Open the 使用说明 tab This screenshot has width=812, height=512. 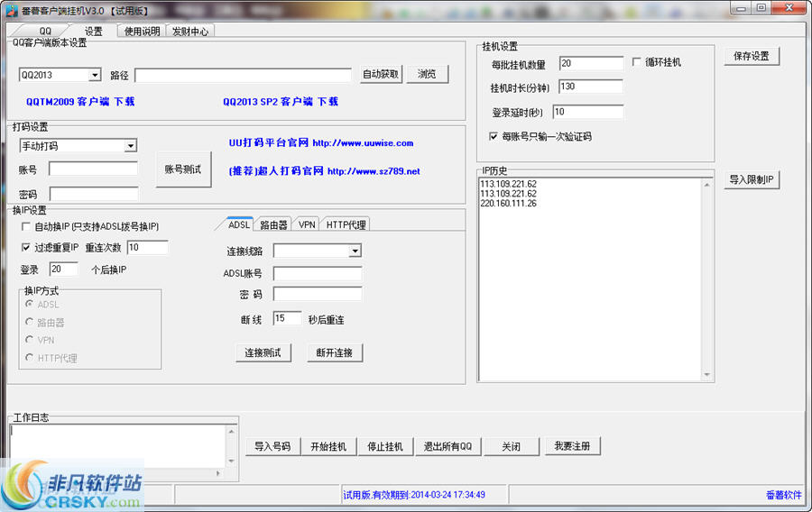[142, 31]
